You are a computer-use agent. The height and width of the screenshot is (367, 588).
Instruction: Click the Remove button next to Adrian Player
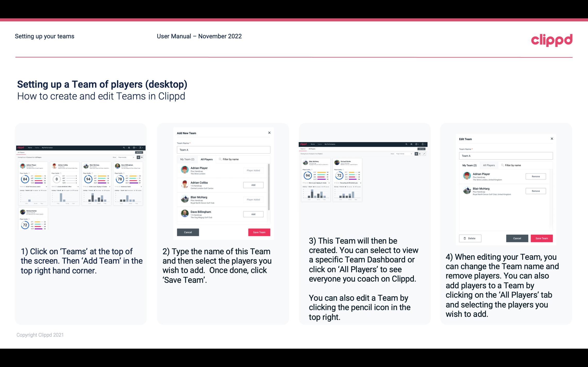[x=535, y=176]
